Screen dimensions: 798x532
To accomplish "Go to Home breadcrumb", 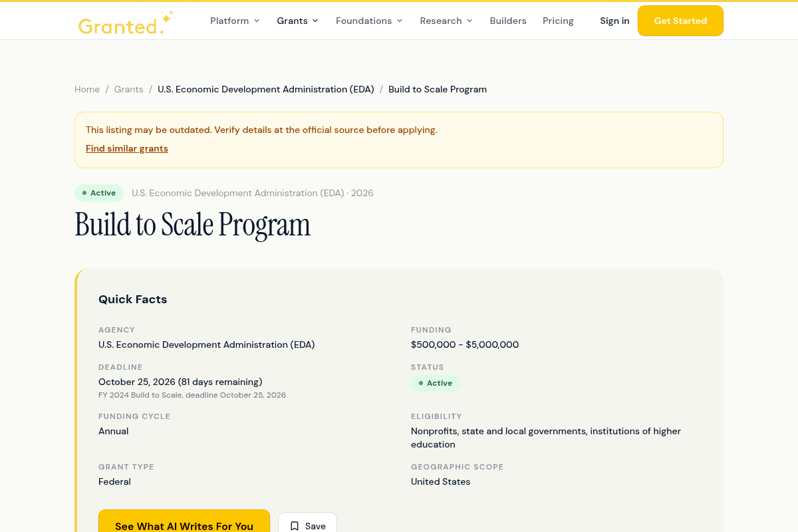I will coord(87,89).
